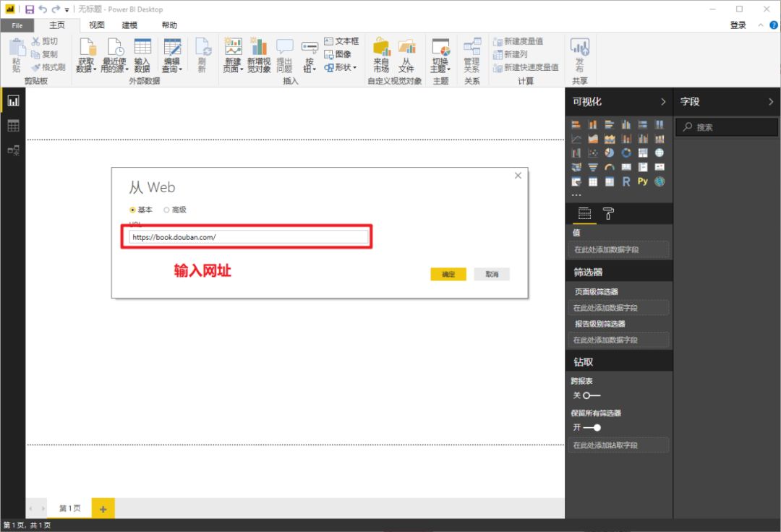This screenshot has height=532, width=781.
Task: Click the Save icon in title bar
Action: click(x=30, y=9)
